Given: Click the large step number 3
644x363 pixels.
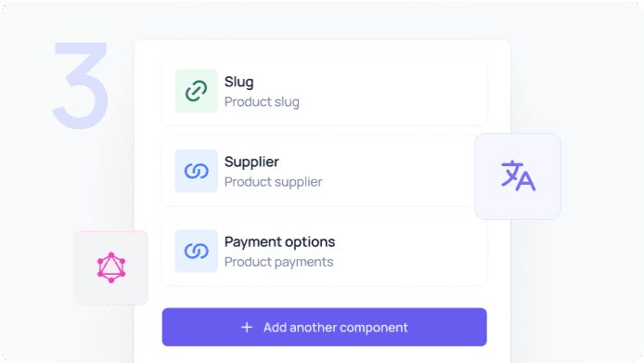Looking at the screenshot, I should (x=81, y=85).
